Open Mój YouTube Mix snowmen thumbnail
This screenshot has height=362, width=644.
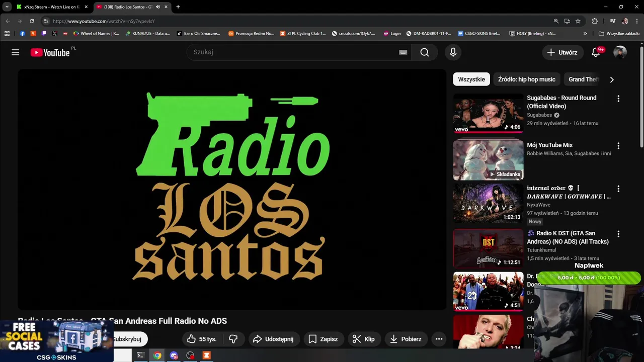point(488,160)
